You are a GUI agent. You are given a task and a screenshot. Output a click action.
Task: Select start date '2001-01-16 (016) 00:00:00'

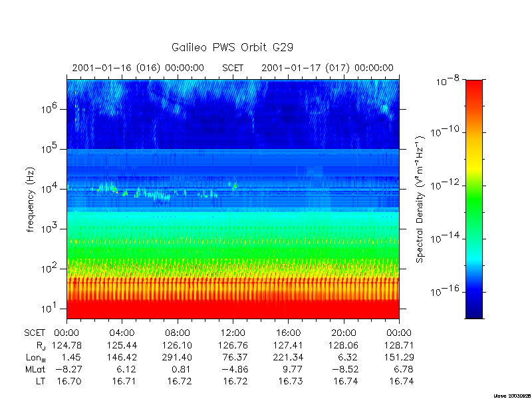click(138, 68)
